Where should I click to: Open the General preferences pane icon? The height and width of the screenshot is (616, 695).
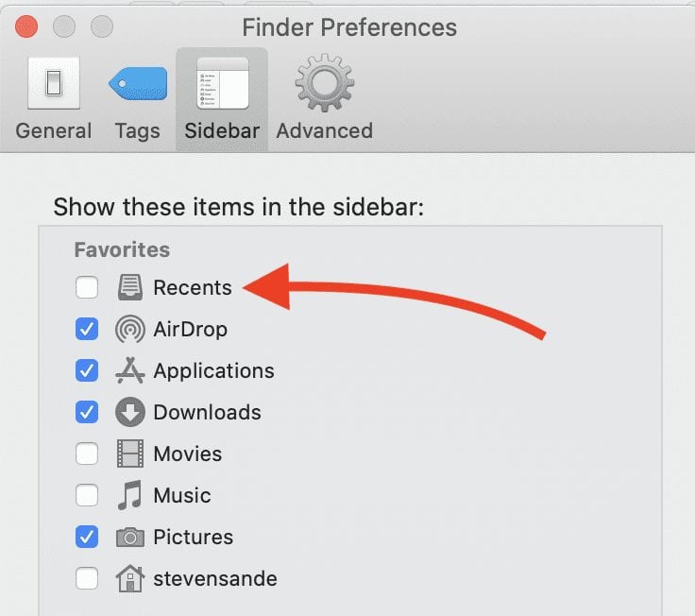53,87
